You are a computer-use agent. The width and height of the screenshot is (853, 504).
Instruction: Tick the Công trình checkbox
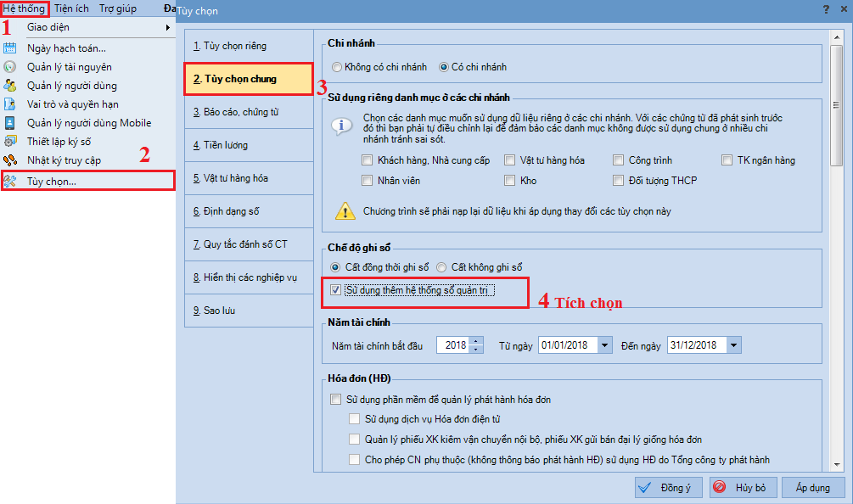click(619, 160)
